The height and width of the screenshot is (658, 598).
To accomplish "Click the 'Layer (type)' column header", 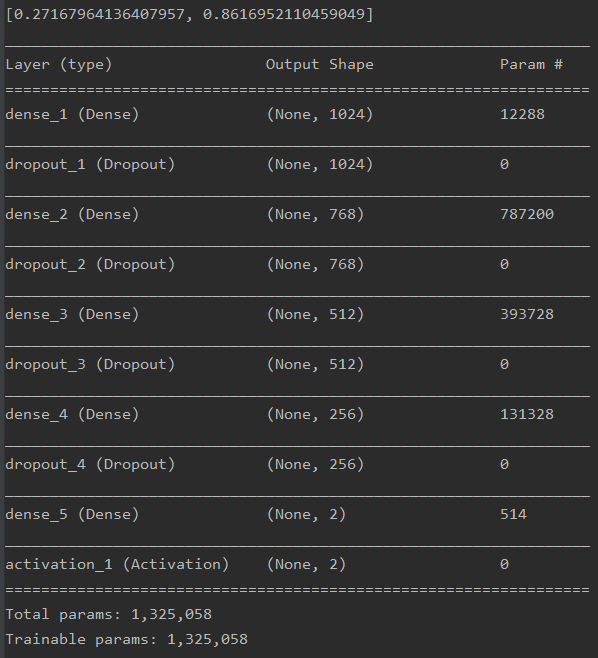I will click(59, 65).
